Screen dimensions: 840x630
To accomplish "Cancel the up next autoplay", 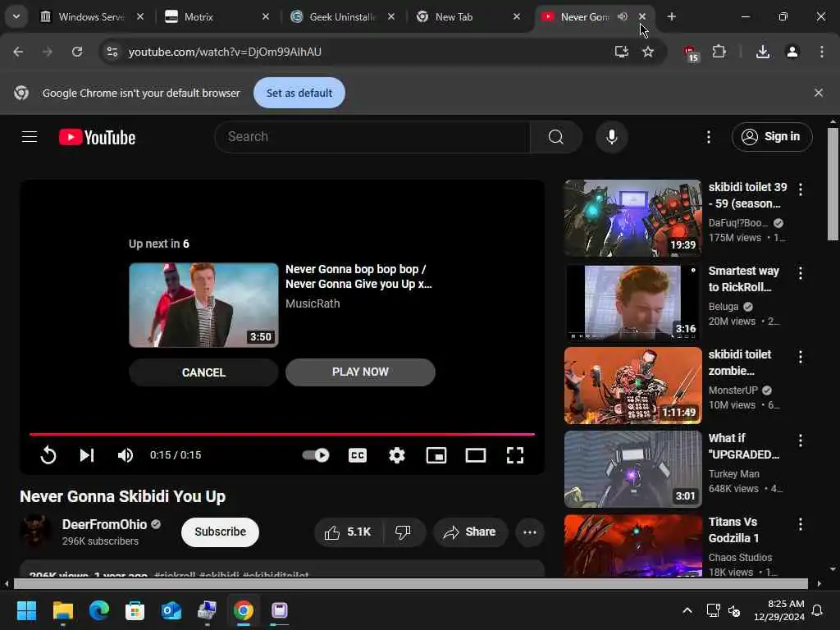I will 203,372.
